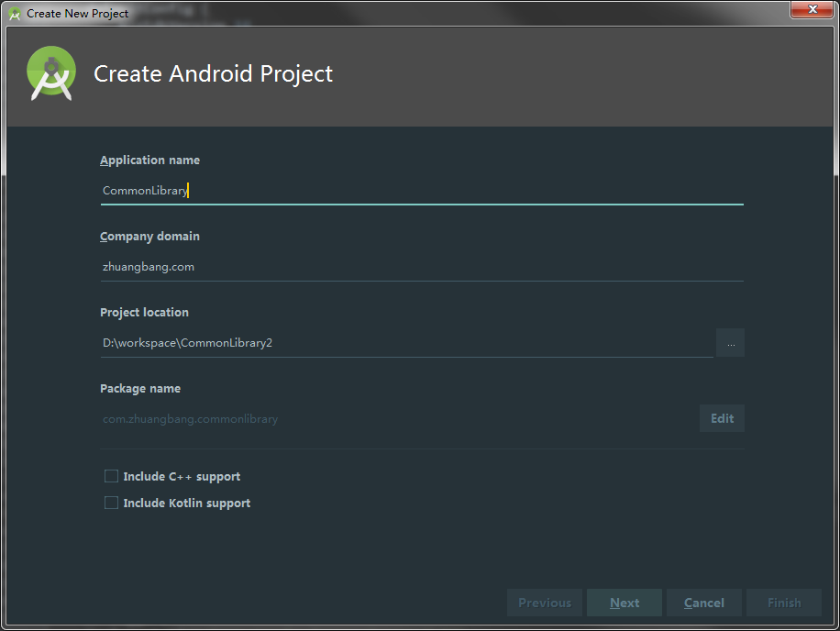Viewport: 840px width, 631px height.
Task: Click the Cancel button
Action: [x=704, y=603]
